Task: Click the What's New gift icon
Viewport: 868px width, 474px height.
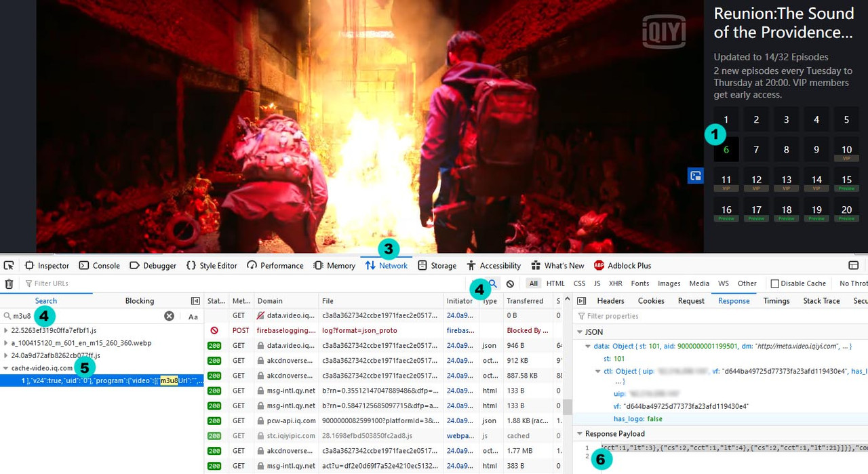Action: click(x=536, y=265)
